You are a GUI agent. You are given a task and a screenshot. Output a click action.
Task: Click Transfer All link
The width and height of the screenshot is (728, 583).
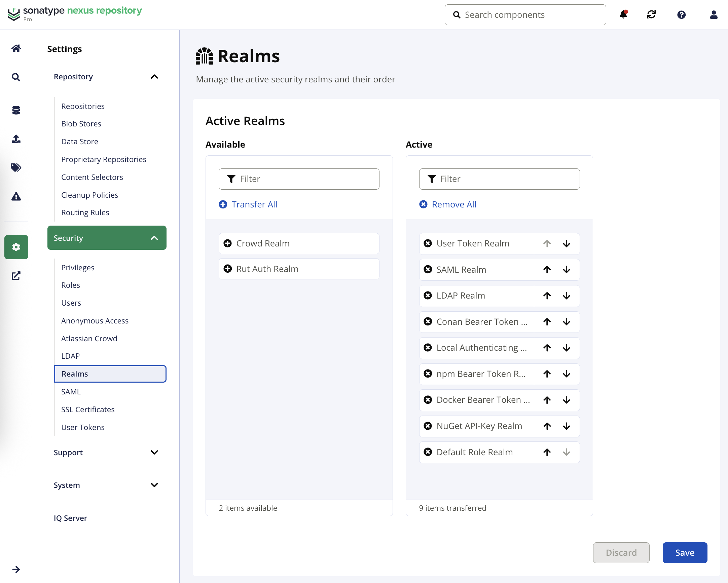coord(248,204)
